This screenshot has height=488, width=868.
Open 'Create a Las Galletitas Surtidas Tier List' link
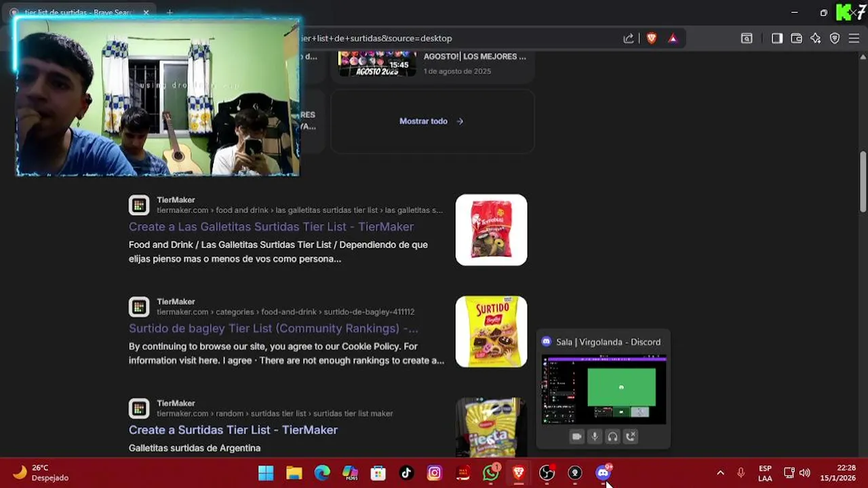(271, 226)
